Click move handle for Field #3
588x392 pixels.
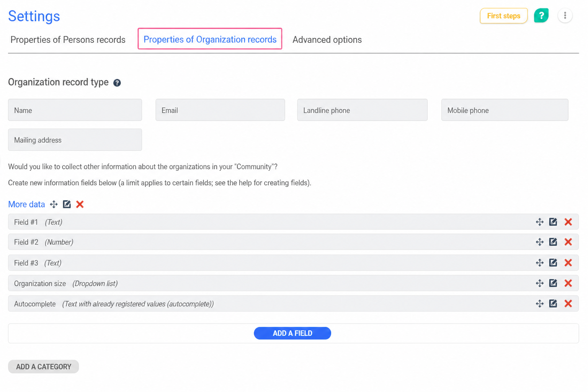click(x=540, y=263)
